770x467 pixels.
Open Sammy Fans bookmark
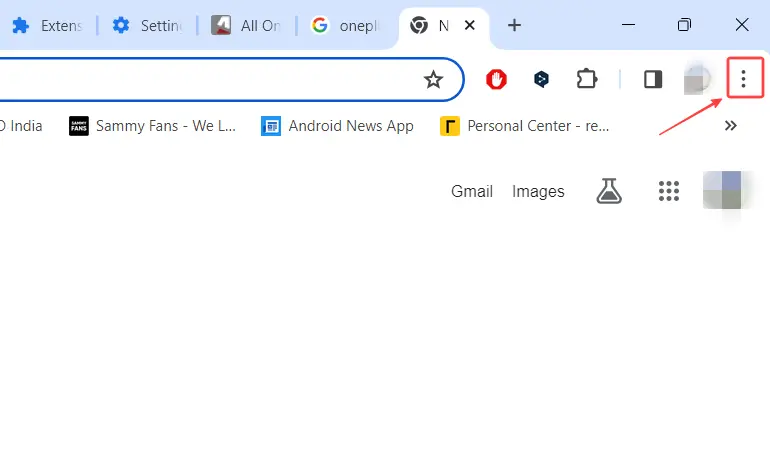click(152, 126)
